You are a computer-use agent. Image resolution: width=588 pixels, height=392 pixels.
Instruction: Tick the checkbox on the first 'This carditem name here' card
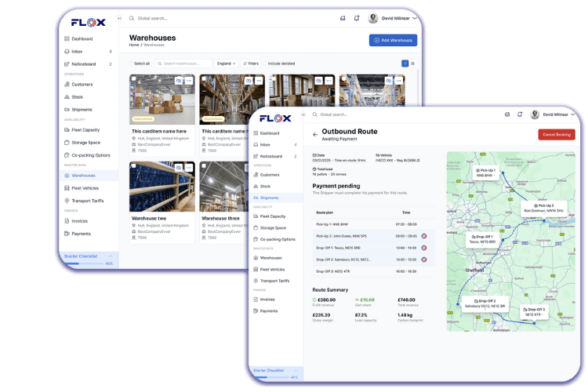point(134,79)
